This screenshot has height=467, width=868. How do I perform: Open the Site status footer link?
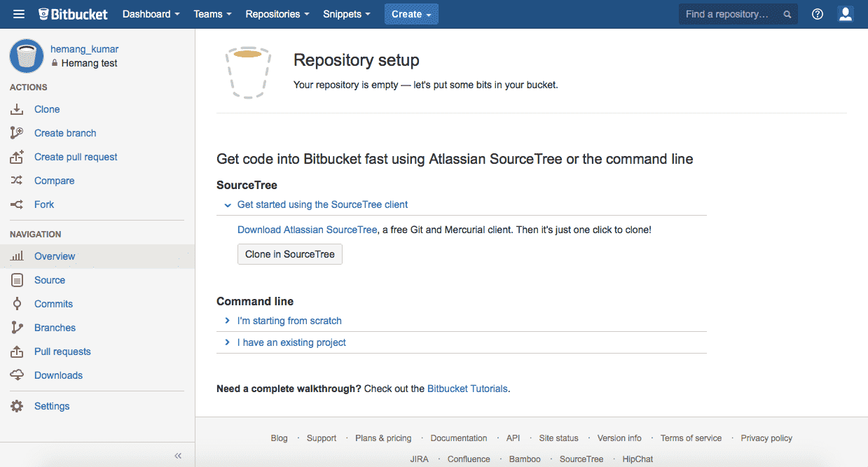click(x=558, y=438)
